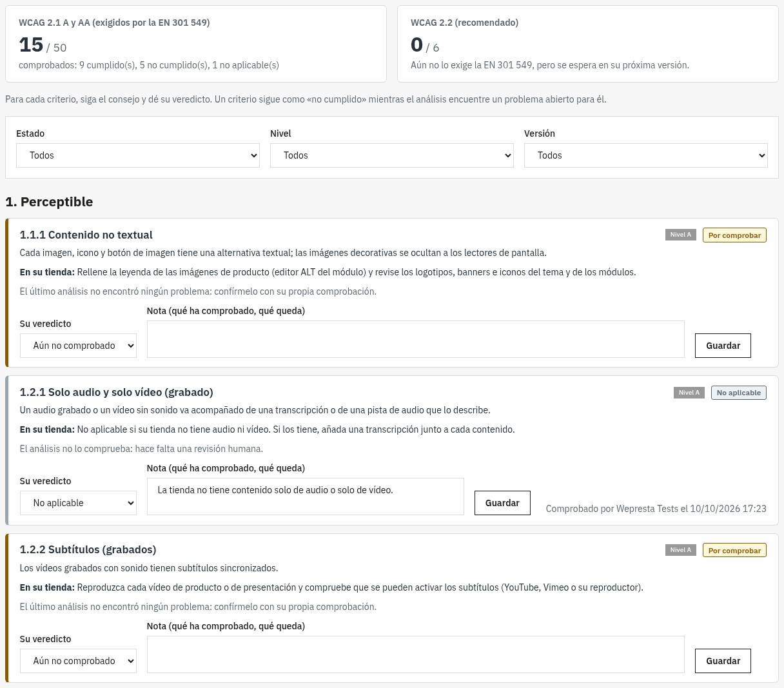Click the description 'Un audio grabado o un vídeo sin sonido'
This screenshot has height=688, width=784.
click(x=255, y=410)
